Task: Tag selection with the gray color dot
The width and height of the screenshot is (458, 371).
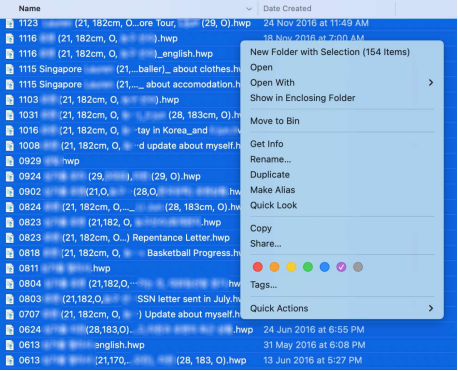Action: (358, 267)
